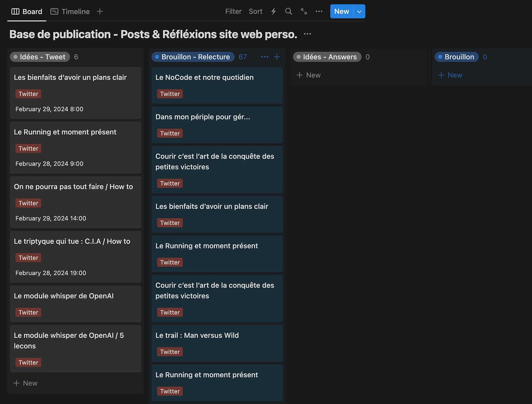Open card Le triptyque qui tue : C.I.A

point(76,257)
